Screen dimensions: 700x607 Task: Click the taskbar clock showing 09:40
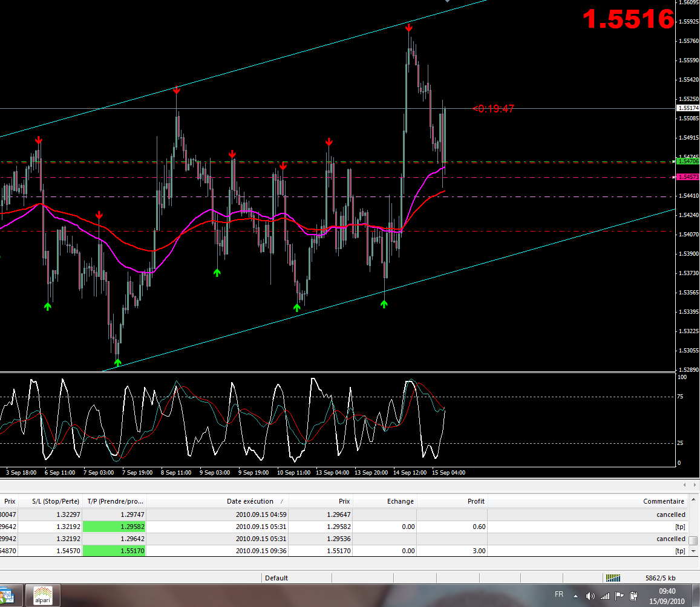[x=667, y=596]
